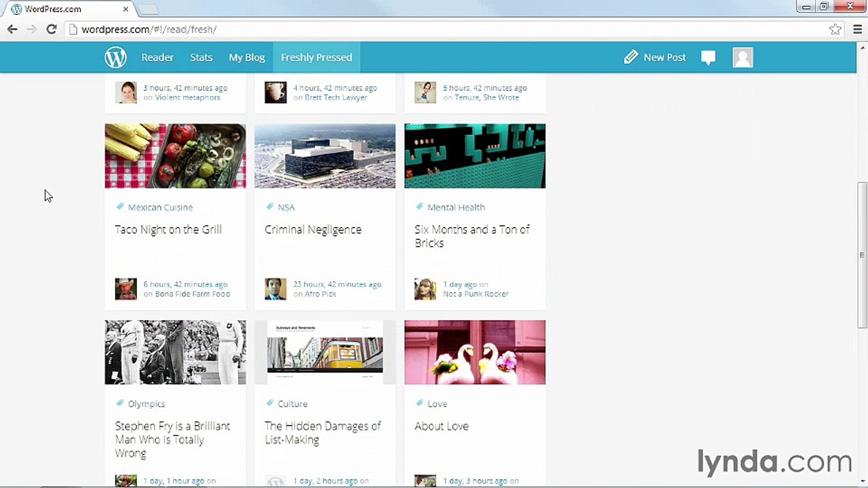Click the Culture tag link
Viewport: 868px width, 488px height.
click(292, 404)
